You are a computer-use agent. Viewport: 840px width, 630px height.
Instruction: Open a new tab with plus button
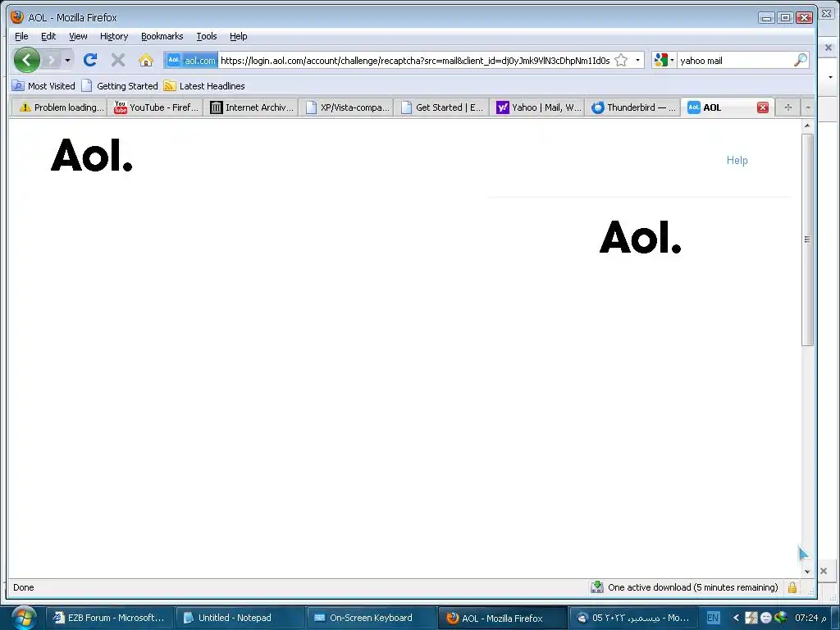pyautogui.click(x=787, y=107)
